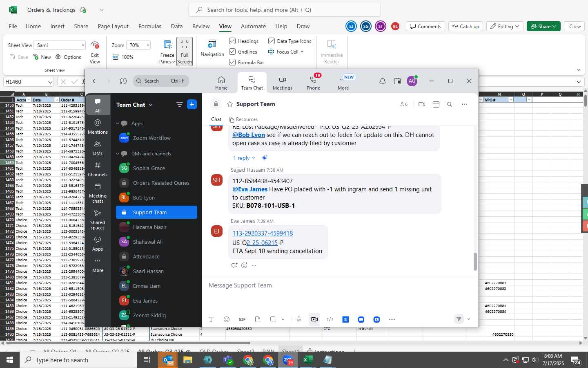
Task: Click the Message Support Team input field
Action: click(340, 285)
